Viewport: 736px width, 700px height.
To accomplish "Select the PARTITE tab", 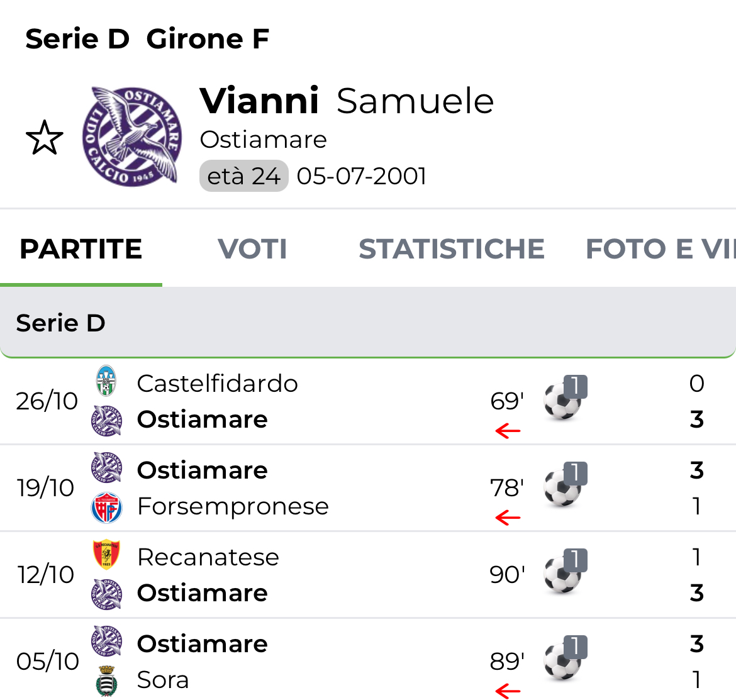I will (x=81, y=249).
